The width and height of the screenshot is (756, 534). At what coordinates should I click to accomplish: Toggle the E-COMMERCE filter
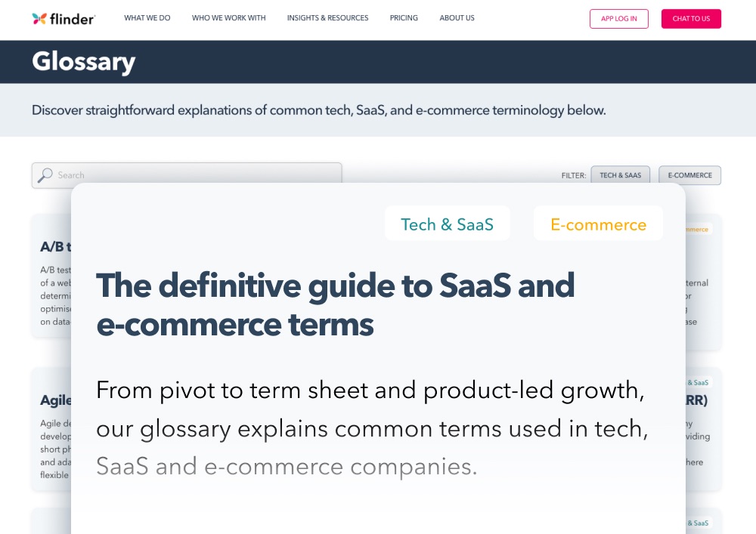pyautogui.click(x=689, y=175)
